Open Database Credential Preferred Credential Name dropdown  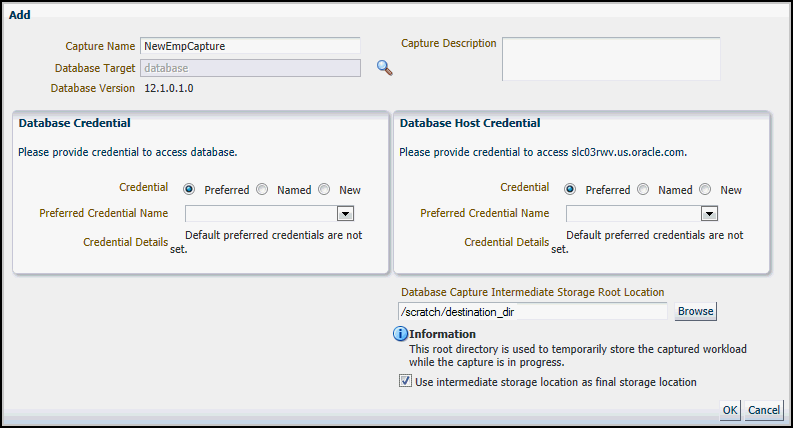(345, 213)
